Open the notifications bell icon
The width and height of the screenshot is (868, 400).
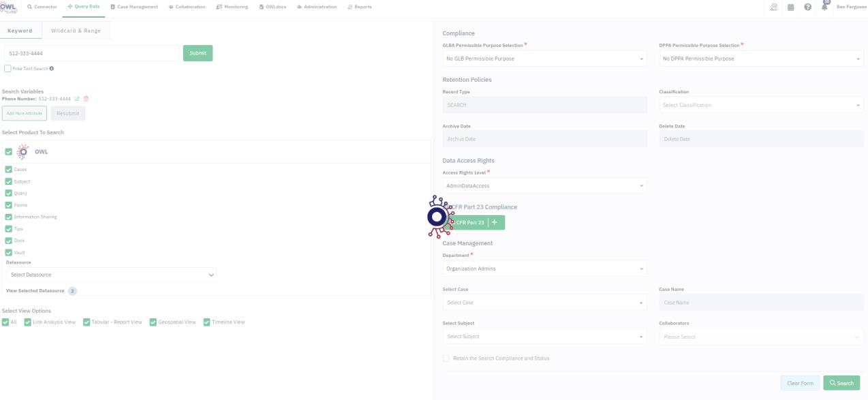click(x=824, y=7)
